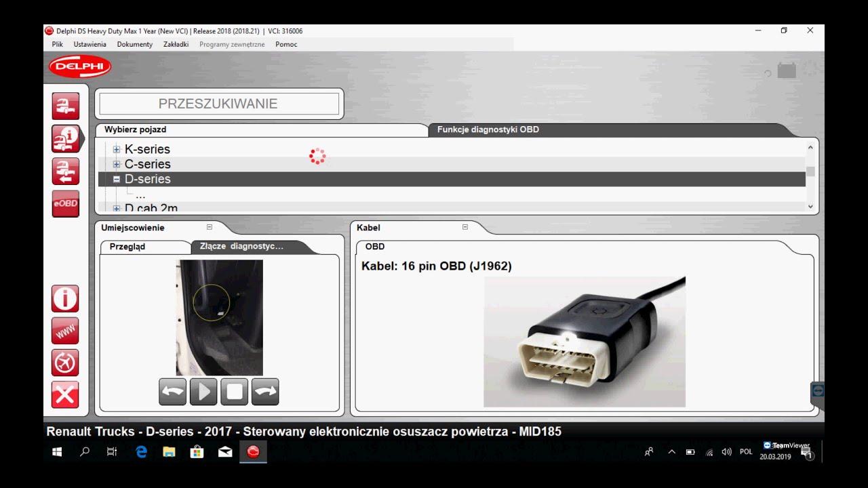868x488 pixels.
Task: Open the red WWW web icon
Action: click(65, 331)
